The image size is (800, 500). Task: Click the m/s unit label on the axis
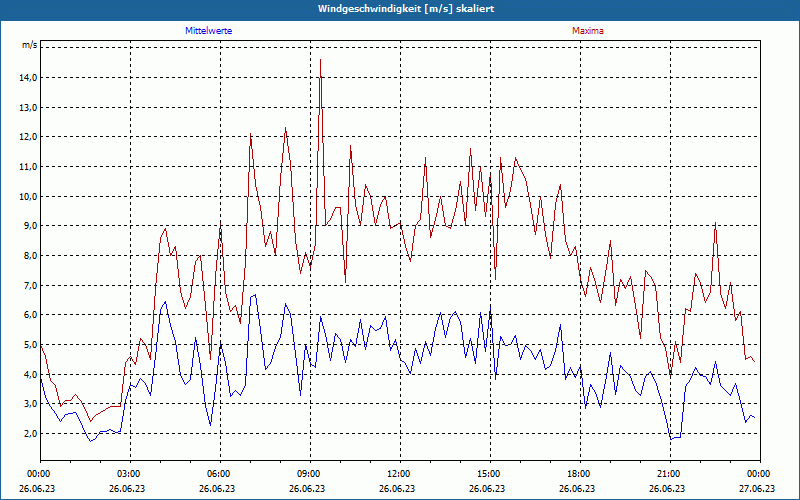tap(29, 45)
